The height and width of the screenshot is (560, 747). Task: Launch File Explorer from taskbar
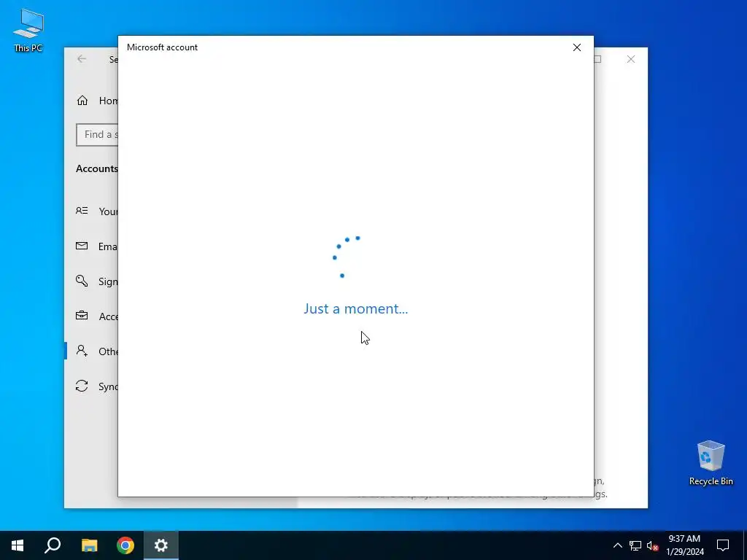tap(89, 545)
